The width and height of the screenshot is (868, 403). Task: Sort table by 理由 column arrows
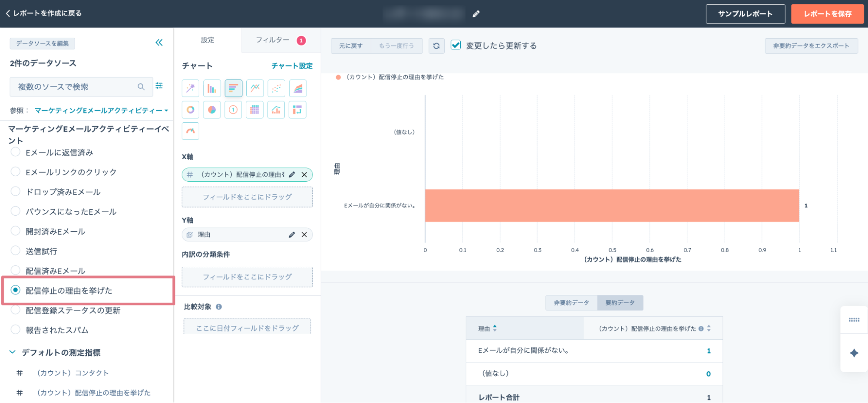(495, 328)
